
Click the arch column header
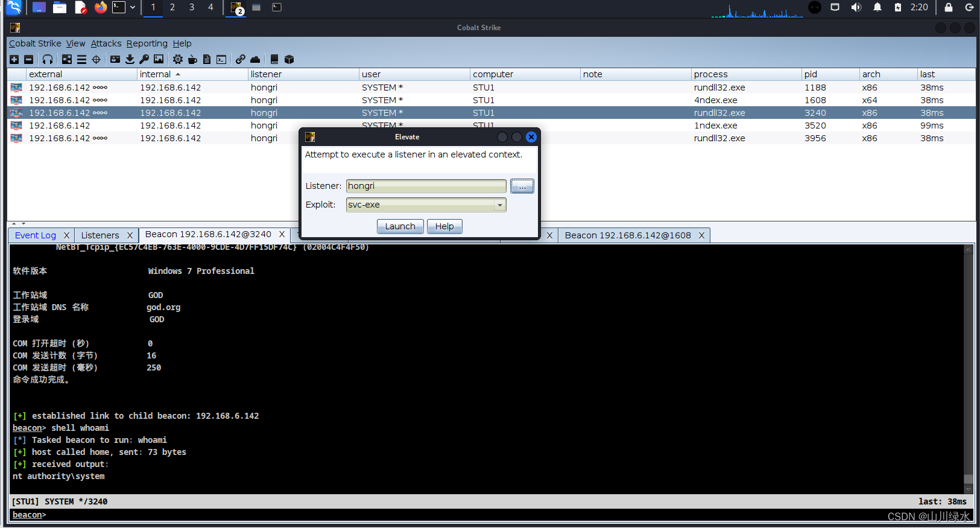coord(888,74)
